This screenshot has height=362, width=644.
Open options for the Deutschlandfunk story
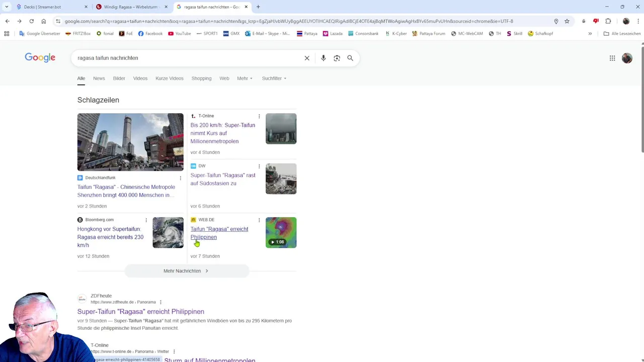point(181,178)
